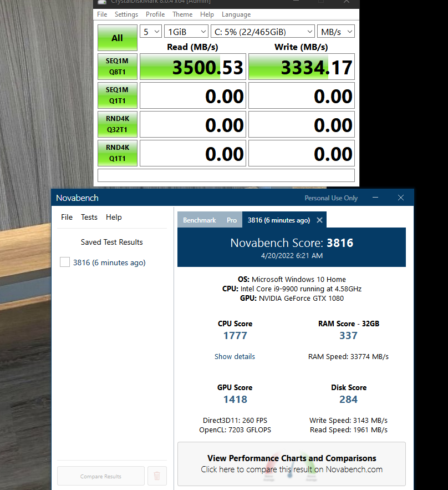Image resolution: width=448 pixels, height=490 pixels.
Task: Open the unit dropdown showing MB/s
Action: tap(336, 32)
